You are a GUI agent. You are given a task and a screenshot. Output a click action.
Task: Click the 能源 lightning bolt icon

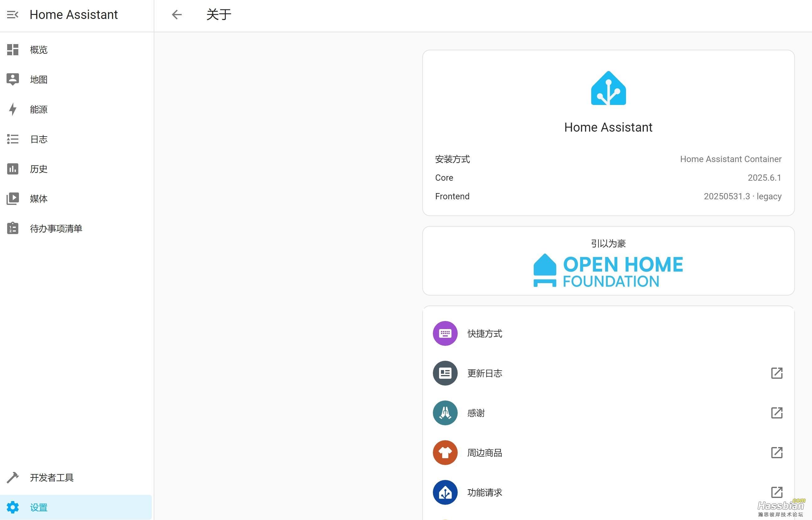pos(13,109)
